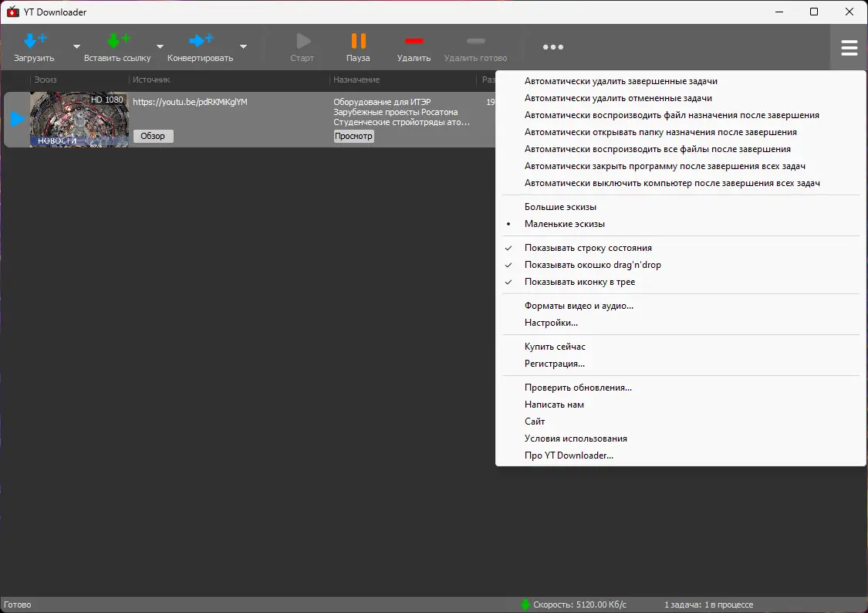Click the red Удалить delete icon

tap(414, 41)
